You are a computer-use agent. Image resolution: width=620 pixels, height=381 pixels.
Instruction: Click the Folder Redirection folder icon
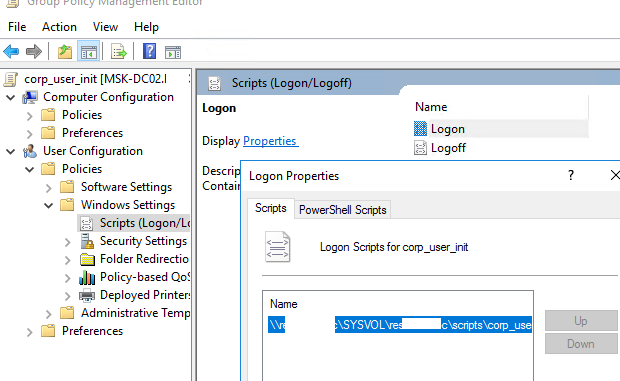(x=87, y=259)
